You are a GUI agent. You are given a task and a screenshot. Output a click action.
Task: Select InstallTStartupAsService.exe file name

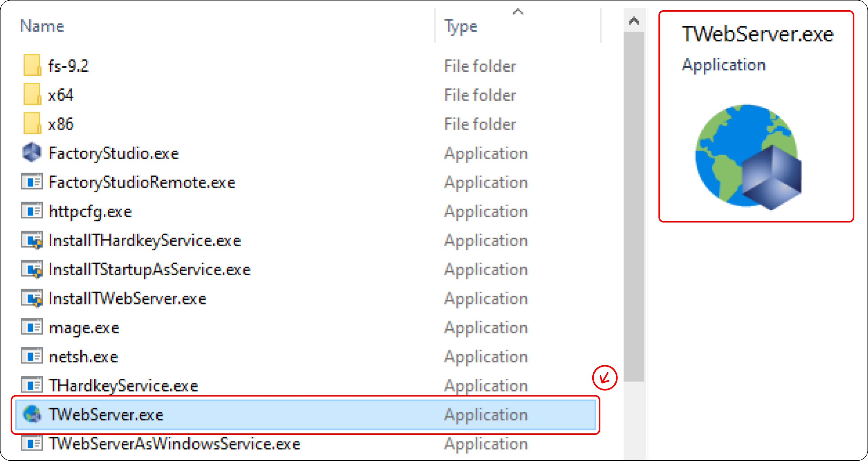(x=150, y=270)
